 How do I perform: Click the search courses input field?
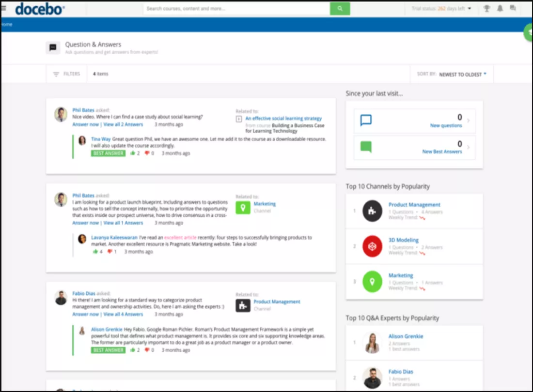(x=236, y=9)
